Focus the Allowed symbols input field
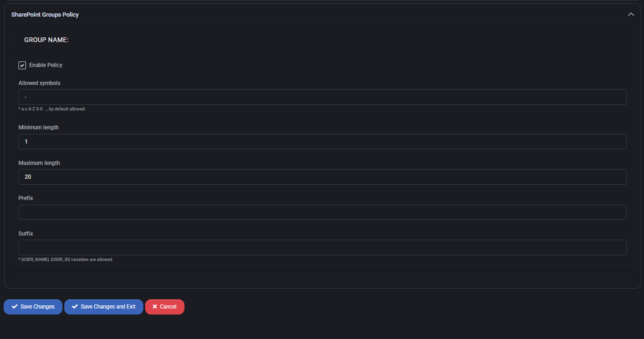Viewport: 644px width, 339px height. tap(323, 97)
